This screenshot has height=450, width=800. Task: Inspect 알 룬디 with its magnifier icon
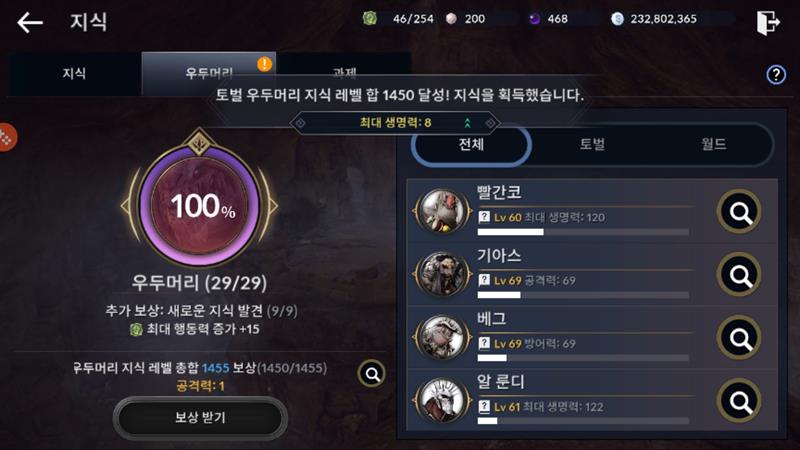(739, 401)
